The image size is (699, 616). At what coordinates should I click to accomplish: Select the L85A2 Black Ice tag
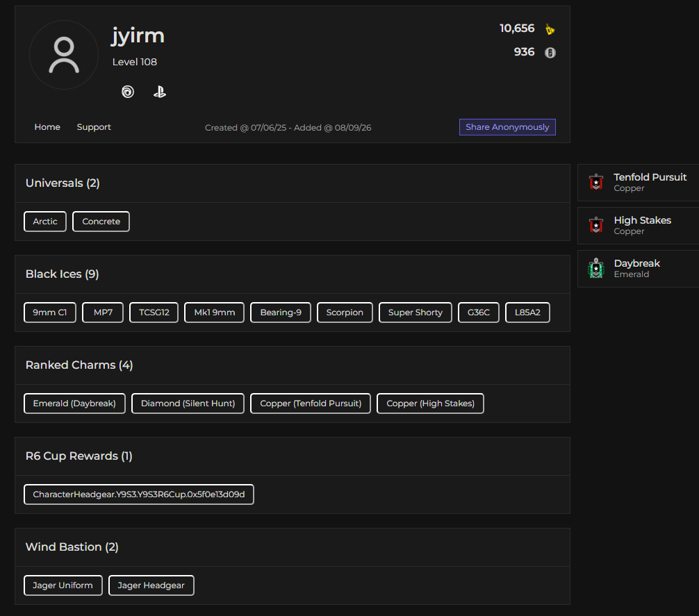point(527,313)
